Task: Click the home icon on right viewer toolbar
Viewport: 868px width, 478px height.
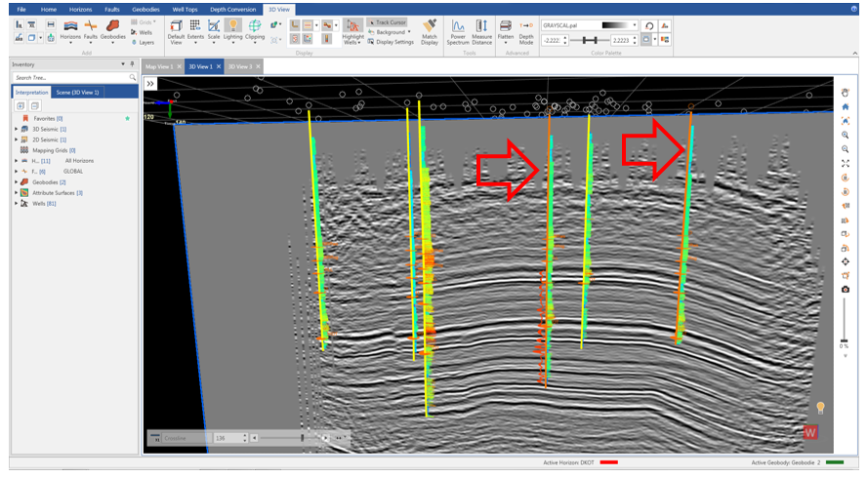Action: click(846, 106)
